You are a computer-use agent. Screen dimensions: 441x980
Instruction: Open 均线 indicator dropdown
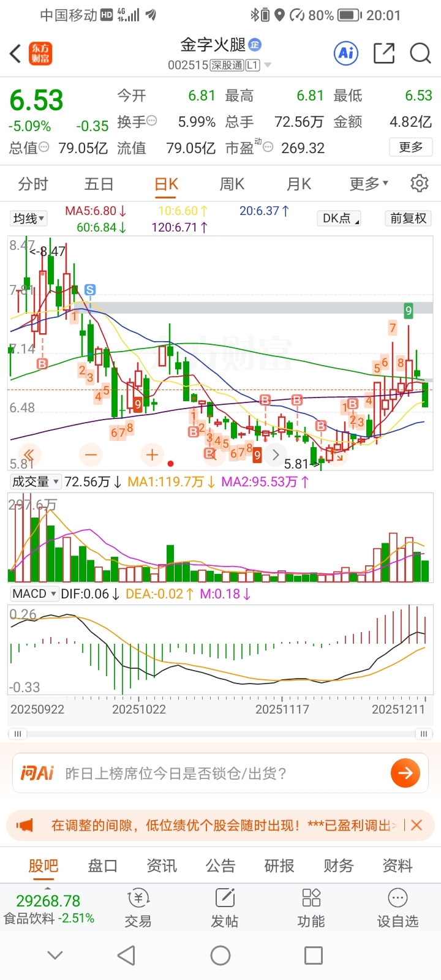[x=29, y=218]
